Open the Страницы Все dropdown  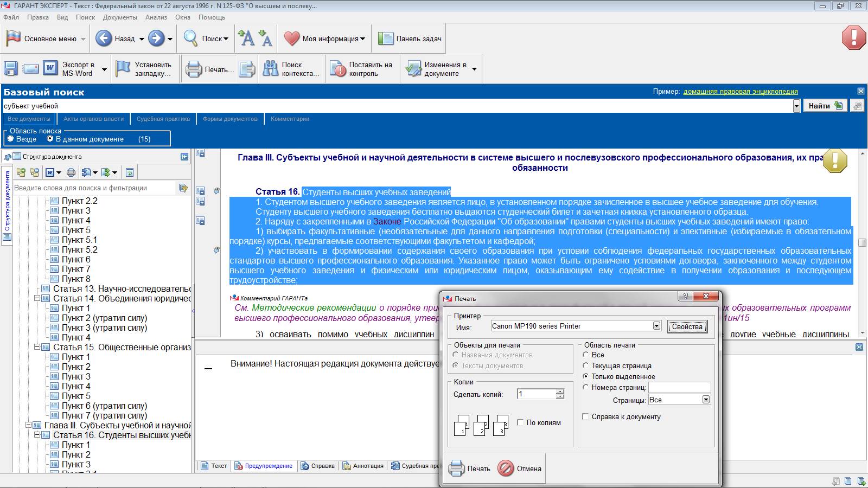pos(706,400)
